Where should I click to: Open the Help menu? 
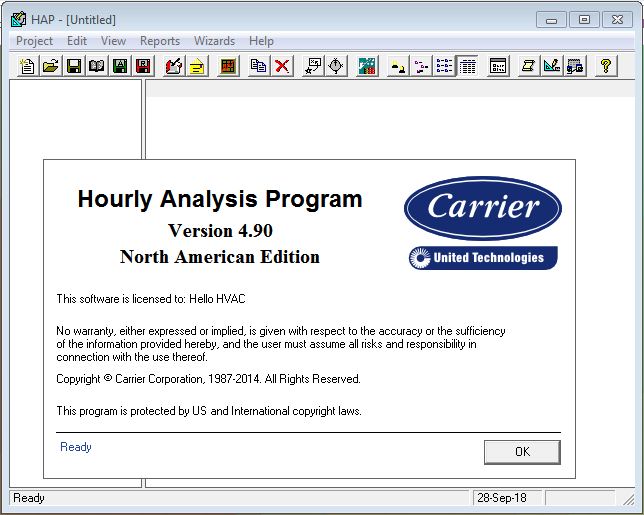click(261, 41)
